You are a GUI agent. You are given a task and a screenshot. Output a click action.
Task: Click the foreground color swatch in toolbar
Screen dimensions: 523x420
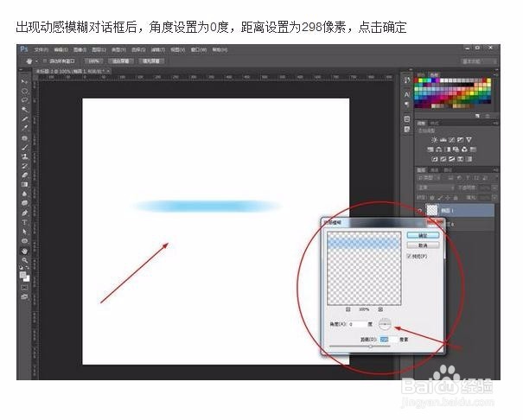tap(22, 275)
